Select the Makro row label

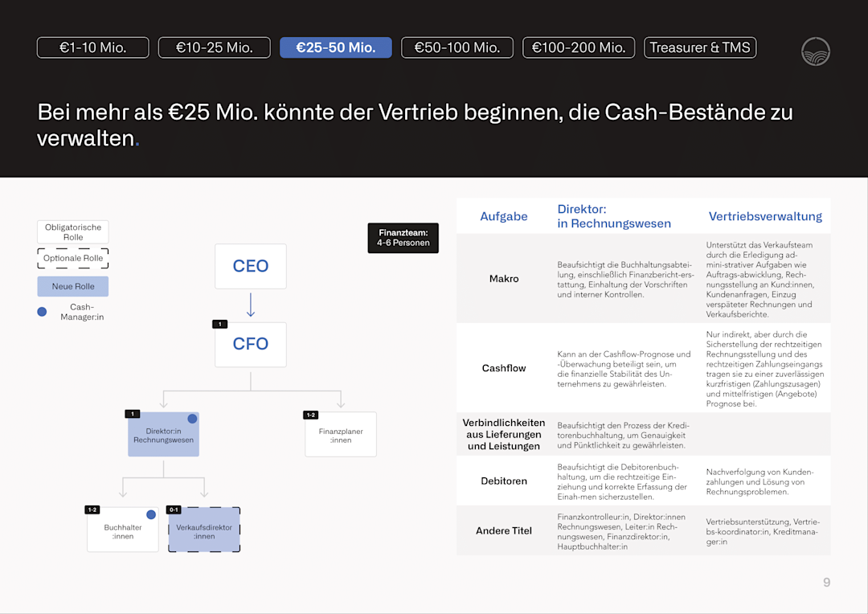tap(504, 279)
